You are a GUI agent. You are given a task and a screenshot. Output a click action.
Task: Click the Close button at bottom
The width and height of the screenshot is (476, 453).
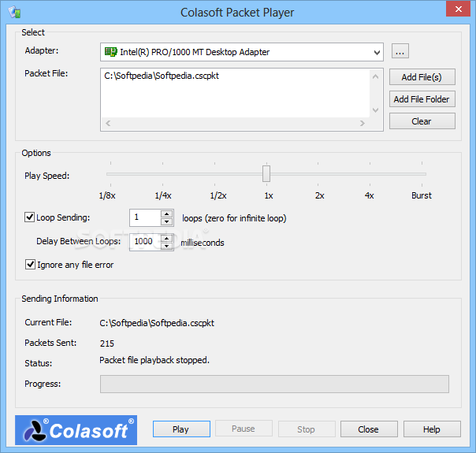click(369, 429)
